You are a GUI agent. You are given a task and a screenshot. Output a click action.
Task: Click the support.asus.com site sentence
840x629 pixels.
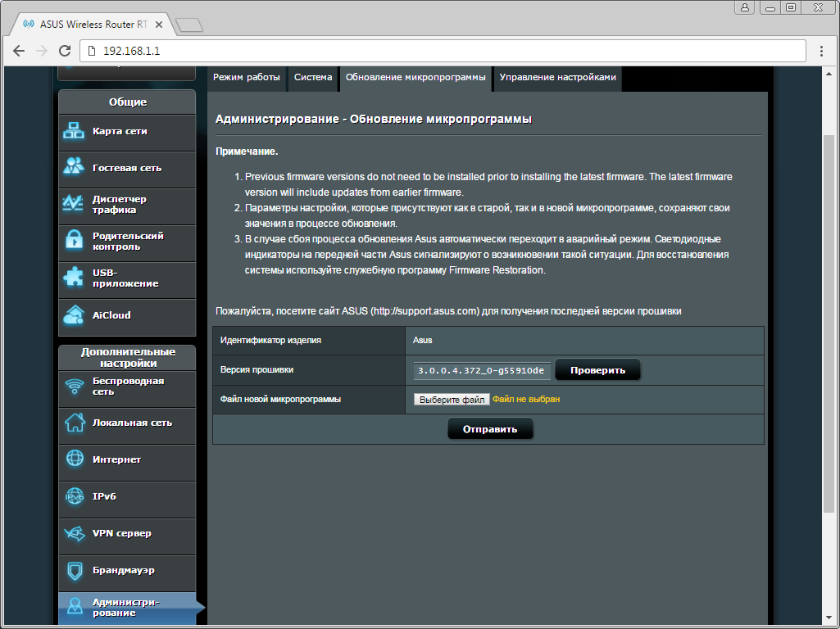click(448, 311)
